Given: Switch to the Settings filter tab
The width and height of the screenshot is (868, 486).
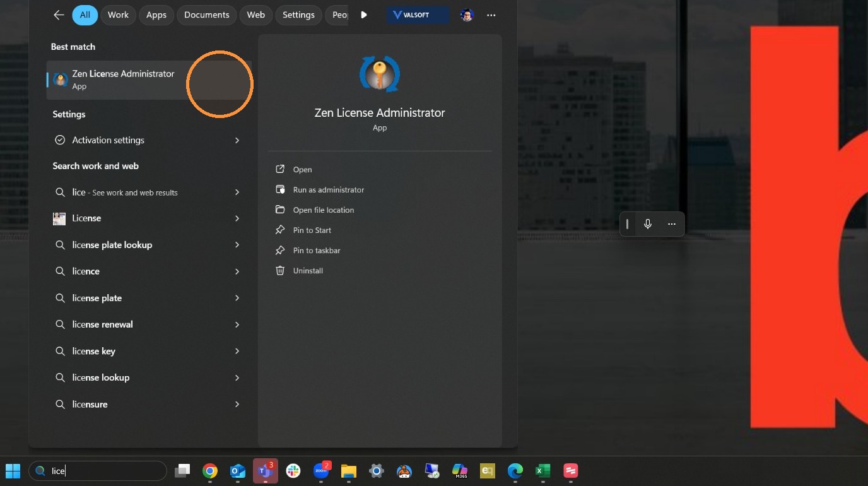Looking at the screenshot, I should (298, 15).
